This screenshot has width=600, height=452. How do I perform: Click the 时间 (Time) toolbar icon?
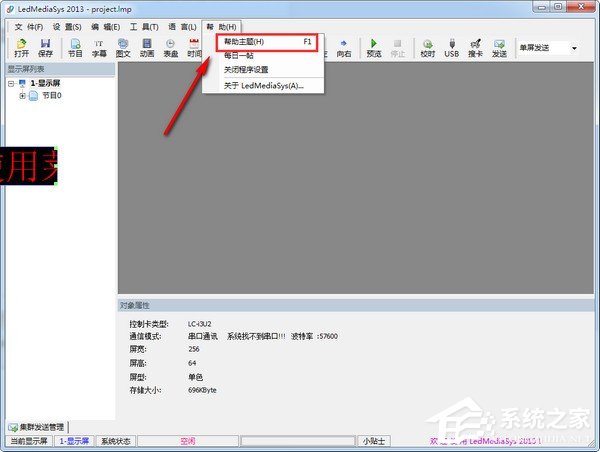pos(194,48)
